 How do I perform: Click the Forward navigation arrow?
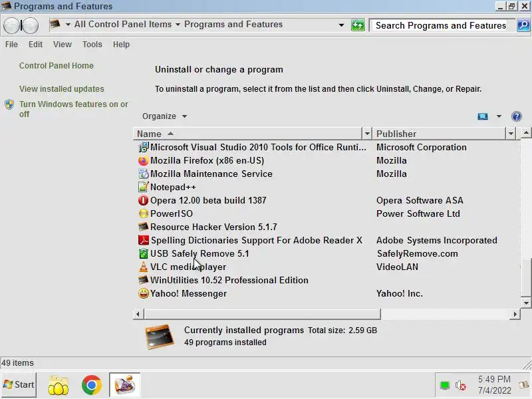(x=30, y=25)
